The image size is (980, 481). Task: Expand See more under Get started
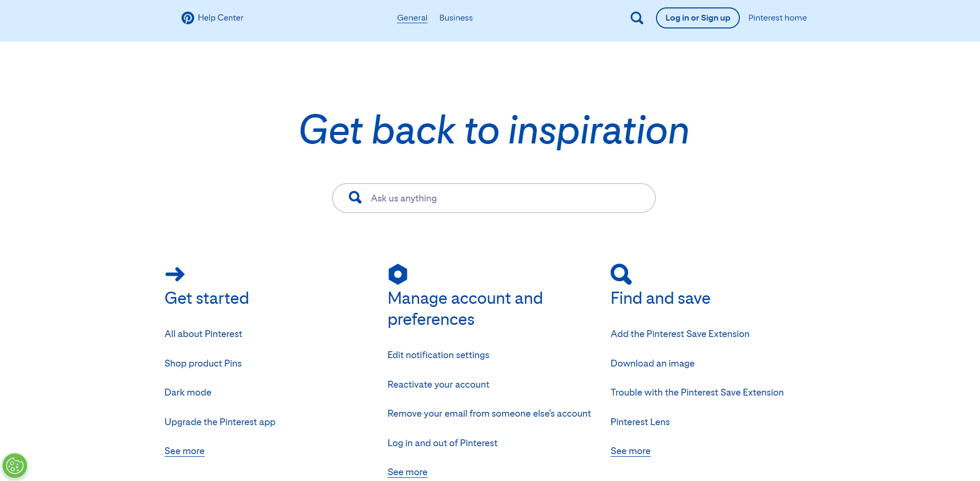[184, 451]
